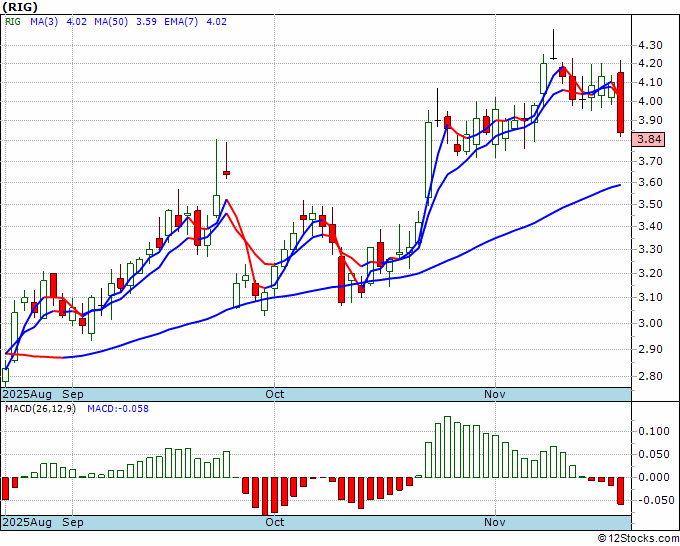Click the MA(50) value 3.59
This screenshot has height=546, width=680.
click(x=146, y=22)
